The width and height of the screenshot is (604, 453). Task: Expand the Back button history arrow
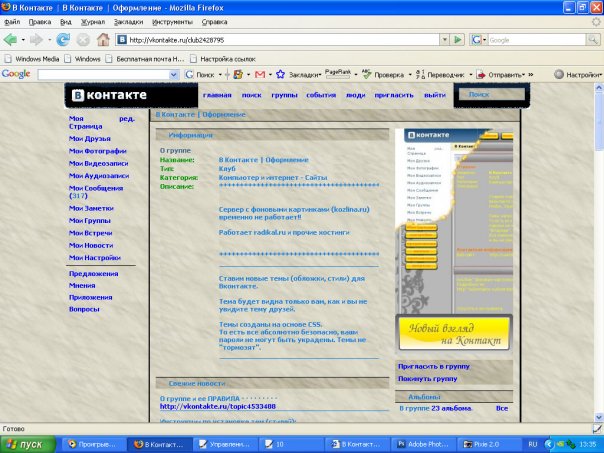(x=23, y=40)
